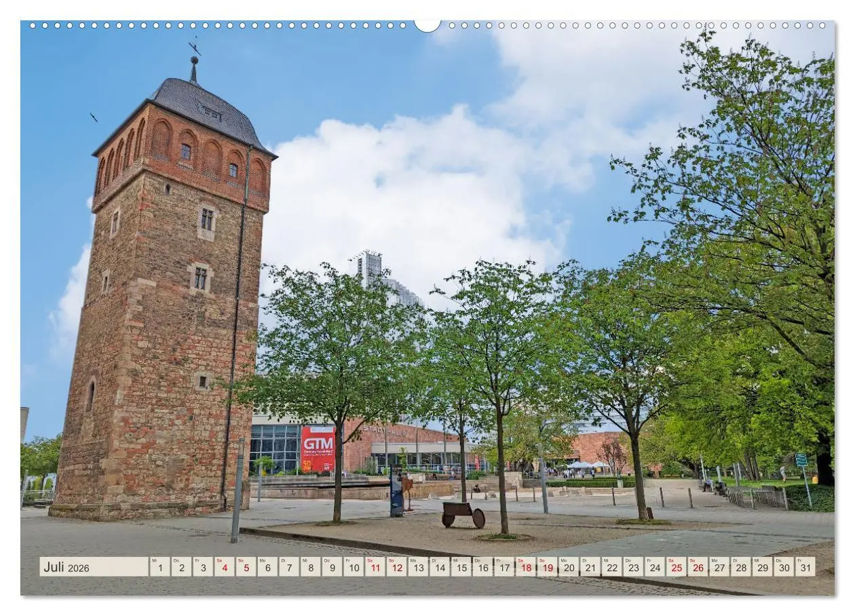Pick the red day 12 cell
The width and height of the screenshot is (855, 616).
pos(396,567)
